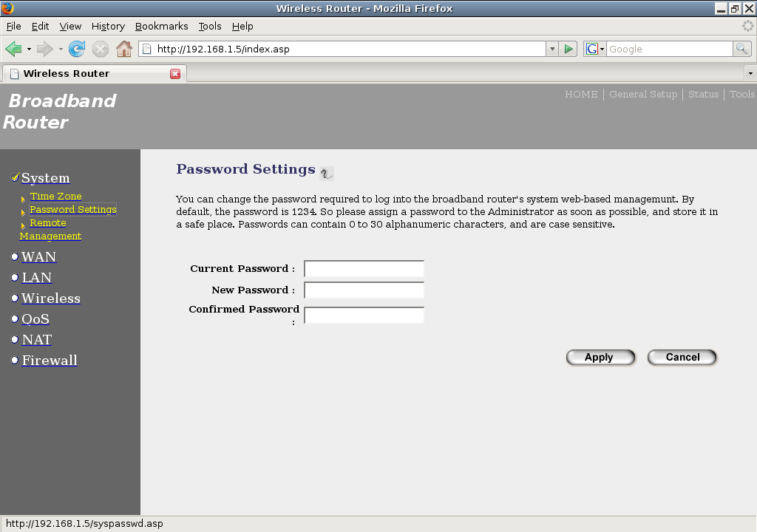Open the Edit menu
The width and height of the screenshot is (757, 532).
click(x=40, y=26)
